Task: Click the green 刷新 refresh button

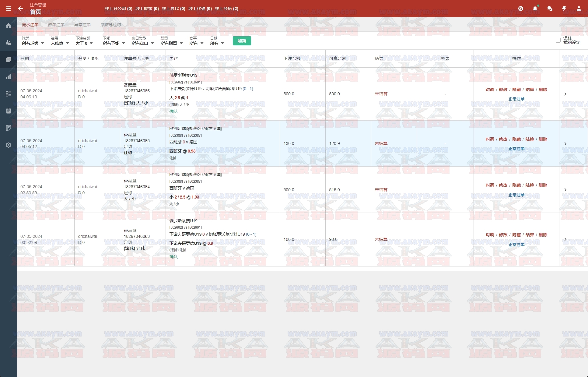Action: (242, 41)
